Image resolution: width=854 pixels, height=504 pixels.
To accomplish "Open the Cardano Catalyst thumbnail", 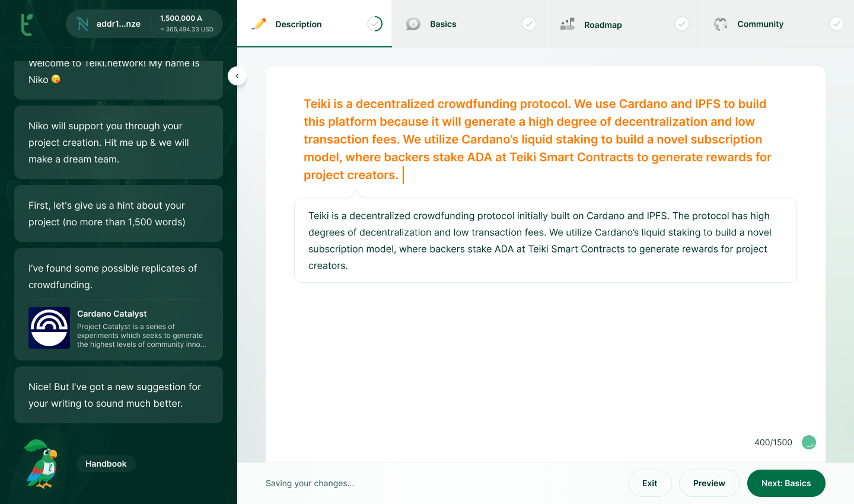I will coord(49,328).
